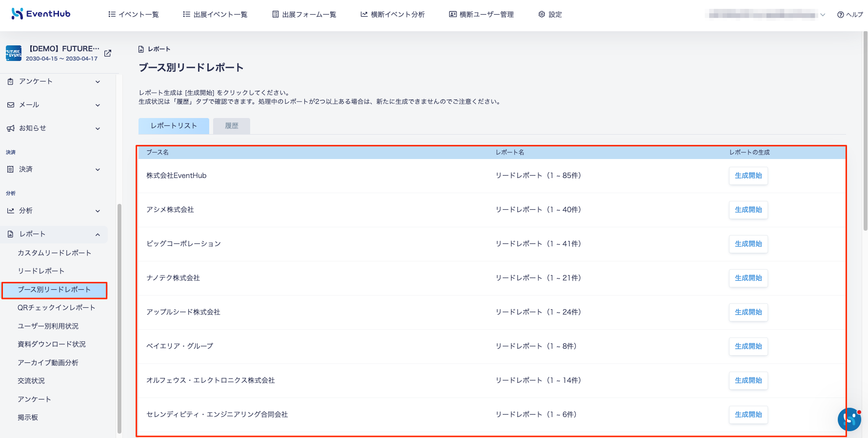
Task: Expand the お知らせ sidebar section
Action: [98, 129]
